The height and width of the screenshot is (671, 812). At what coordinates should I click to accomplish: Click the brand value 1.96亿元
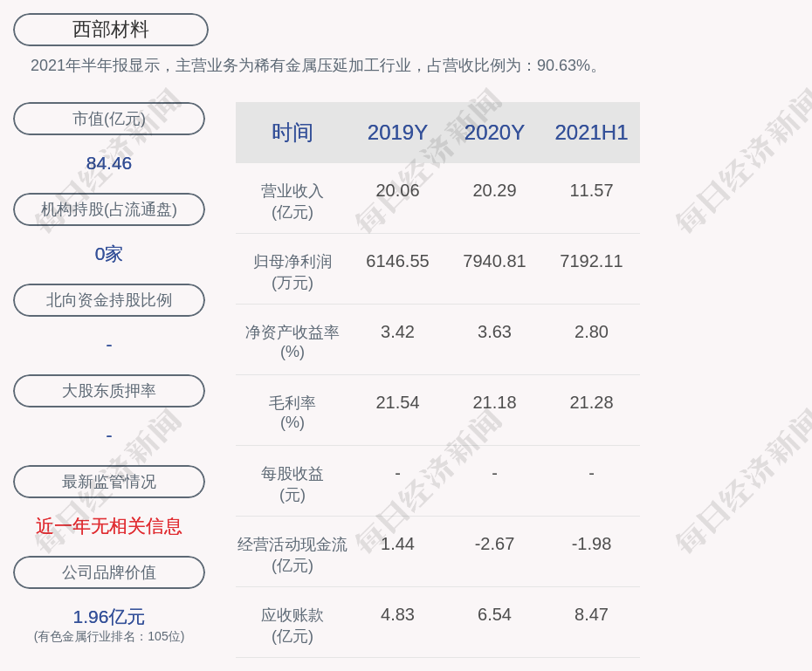(x=109, y=617)
